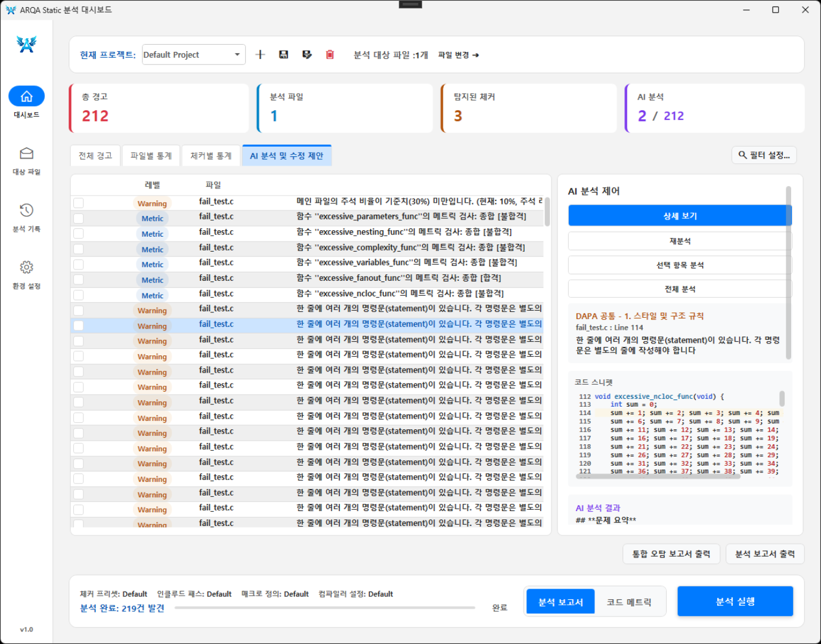Click the 파일 변경 → link
Image resolution: width=821 pixels, height=644 pixels.
point(458,55)
